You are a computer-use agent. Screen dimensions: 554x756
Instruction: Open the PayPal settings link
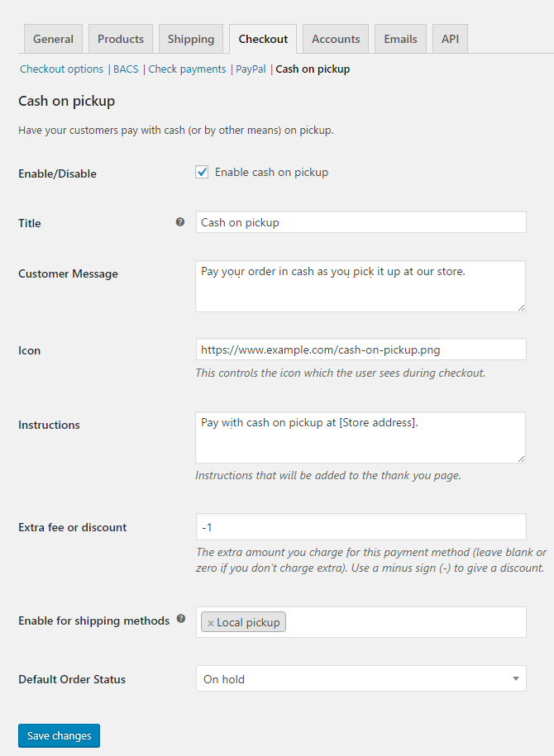click(x=251, y=69)
